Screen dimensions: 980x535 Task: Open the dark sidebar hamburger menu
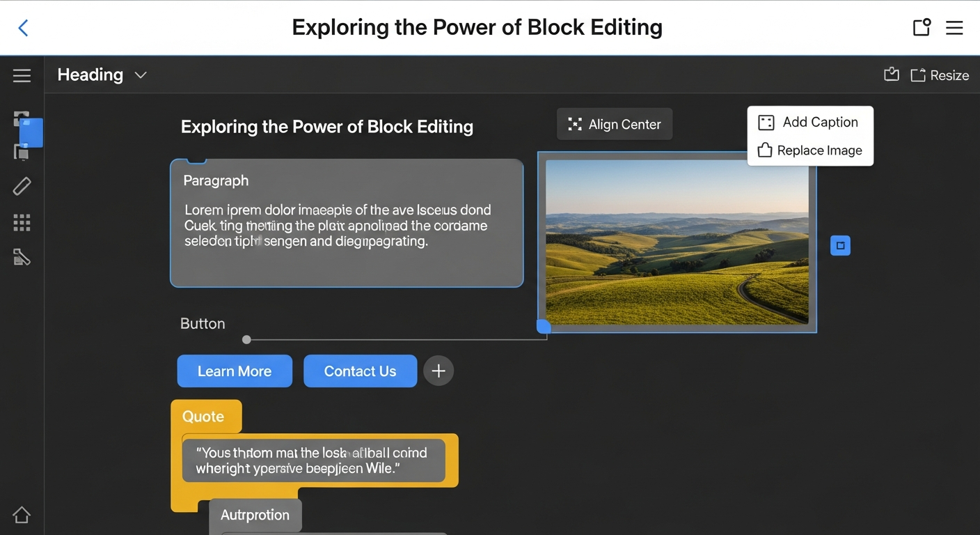(22, 75)
